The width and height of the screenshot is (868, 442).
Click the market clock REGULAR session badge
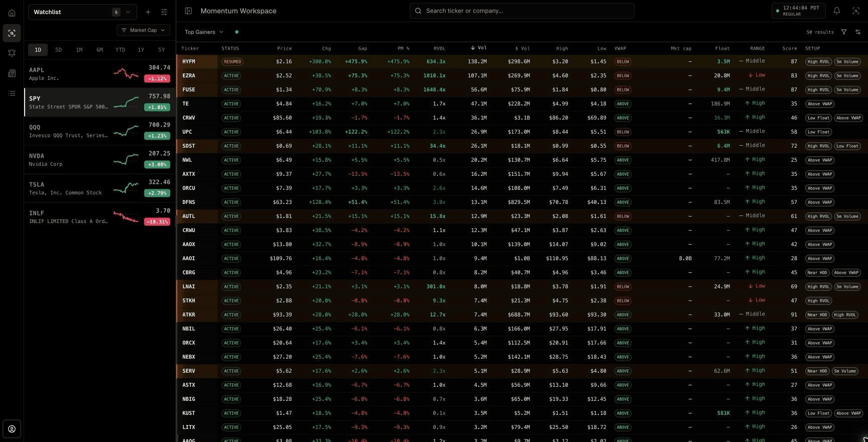click(x=799, y=11)
